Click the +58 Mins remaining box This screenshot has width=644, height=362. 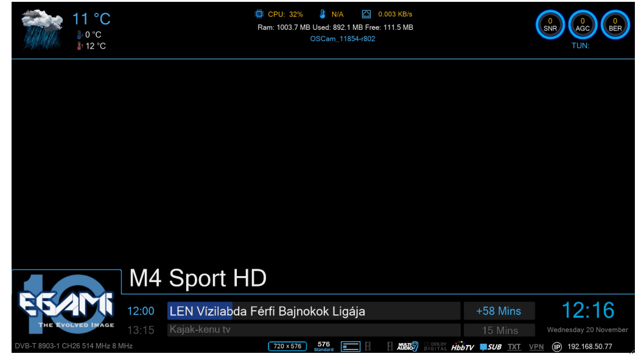coord(499,311)
